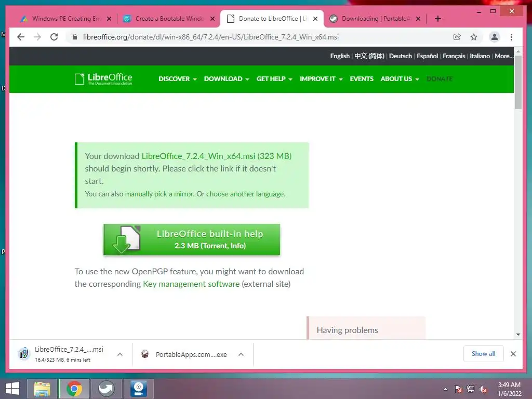Open the PortableApps taskbar icon
The height and width of the screenshot is (399, 532).
click(107, 389)
